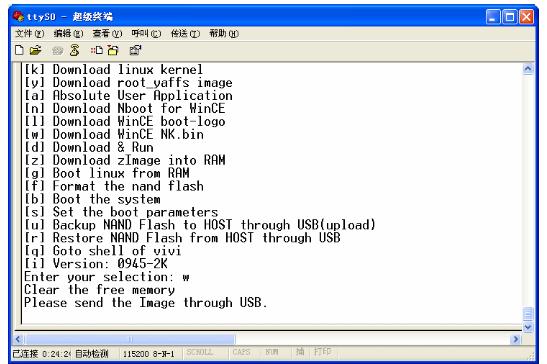The height and width of the screenshot is (364, 547).
Task: Click the 'Clear the free memory' line
Action: click(99, 290)
